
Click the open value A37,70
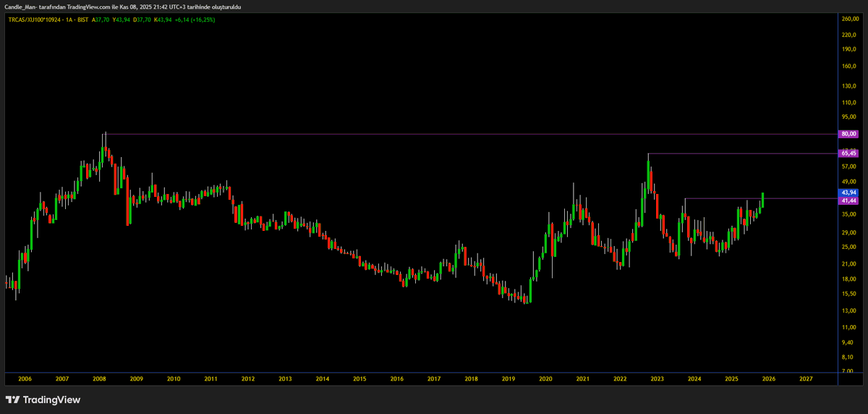101,20
